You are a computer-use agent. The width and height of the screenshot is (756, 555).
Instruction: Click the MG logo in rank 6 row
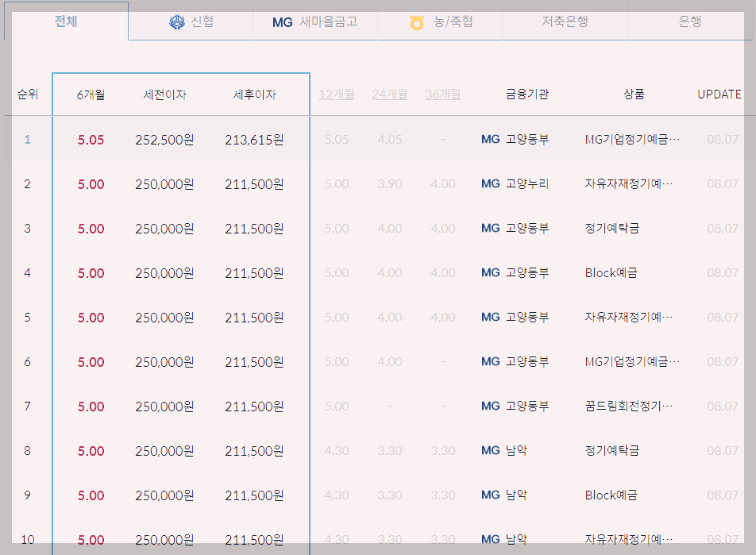[x=490, y=361]
